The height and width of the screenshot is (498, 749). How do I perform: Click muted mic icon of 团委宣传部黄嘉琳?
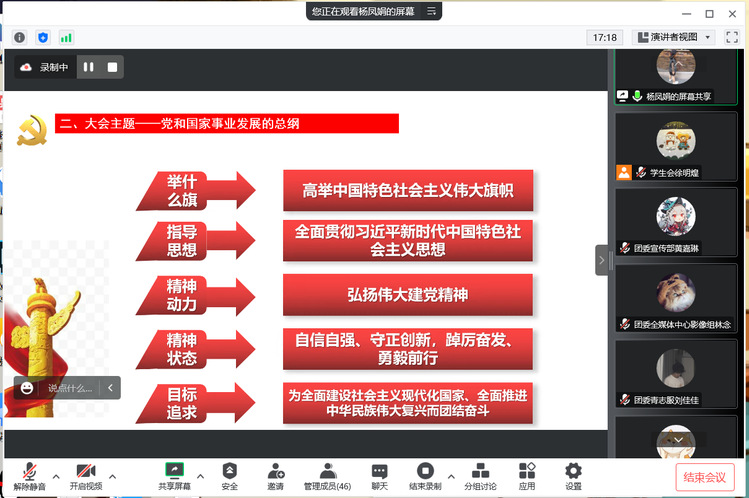(x=625, y=248)
